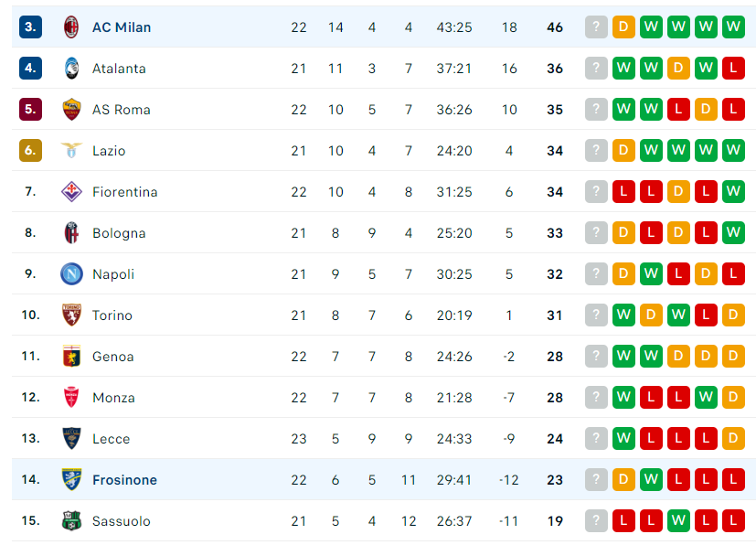Click the Torino bull crest
Image resolution: width=756 pixels, height=545 pixels.
click(x=71, y=315)
